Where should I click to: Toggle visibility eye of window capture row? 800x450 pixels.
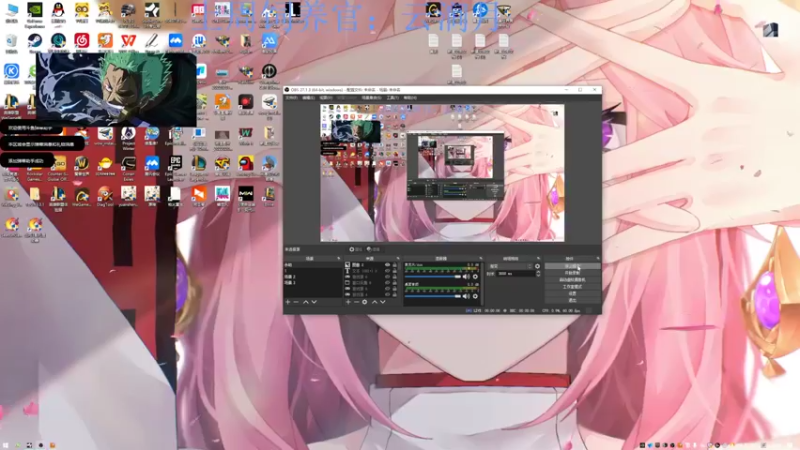tap(387, 283)
